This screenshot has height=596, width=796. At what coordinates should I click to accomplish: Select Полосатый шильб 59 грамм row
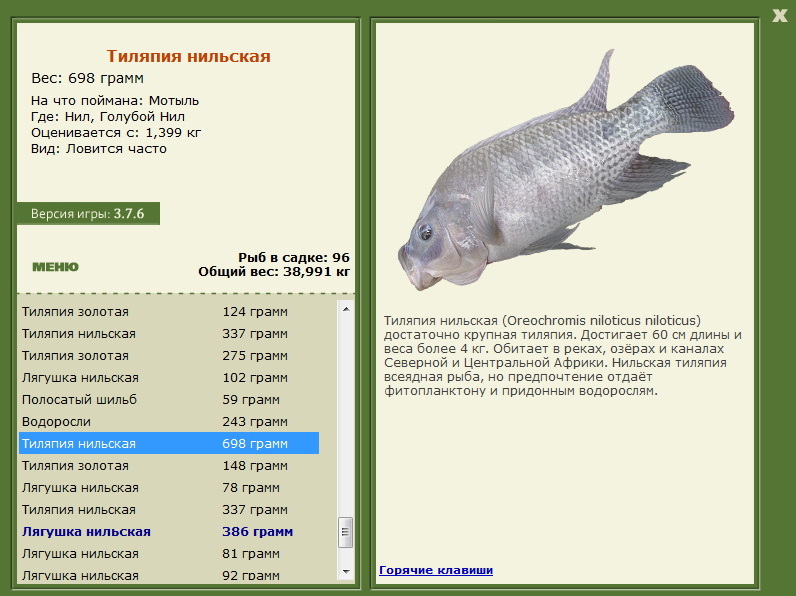(x=169, y=400)
